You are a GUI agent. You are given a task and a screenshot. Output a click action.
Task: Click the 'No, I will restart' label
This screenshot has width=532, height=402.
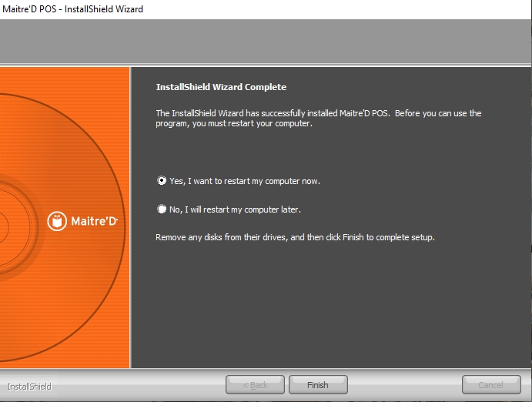(x=235, y=209)
